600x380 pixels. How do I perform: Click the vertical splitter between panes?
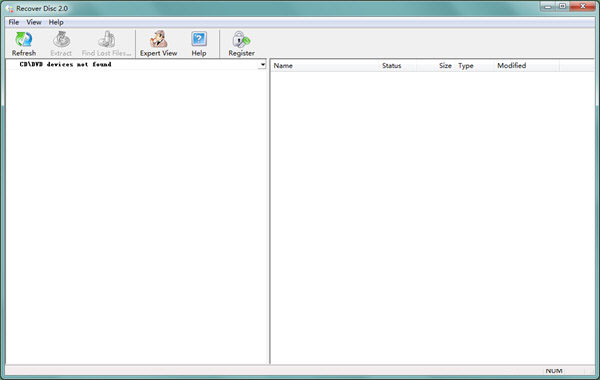tap(269, 211)
